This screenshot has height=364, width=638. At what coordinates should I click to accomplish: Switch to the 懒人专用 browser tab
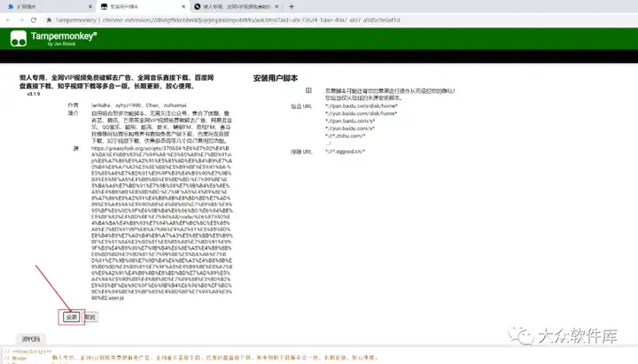[237, 6]
